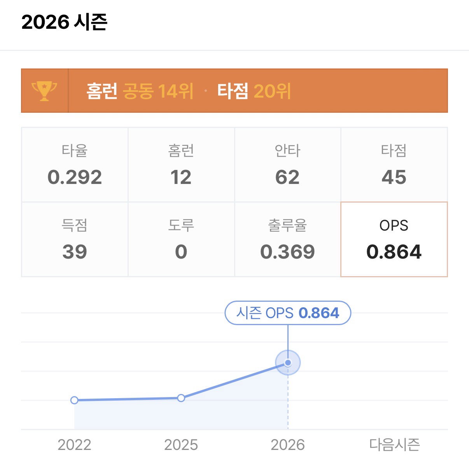Select the 출루율 0.369 stat tile
469x476 pixels.
point(288,239)
